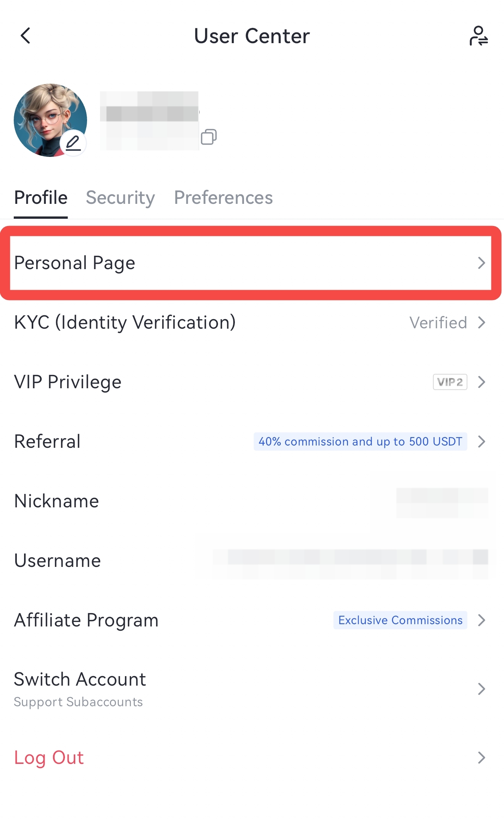The width and height of the screenshot is (504, 820).
Task: Tap the back arrow icon
Action: tap(25, 36)
